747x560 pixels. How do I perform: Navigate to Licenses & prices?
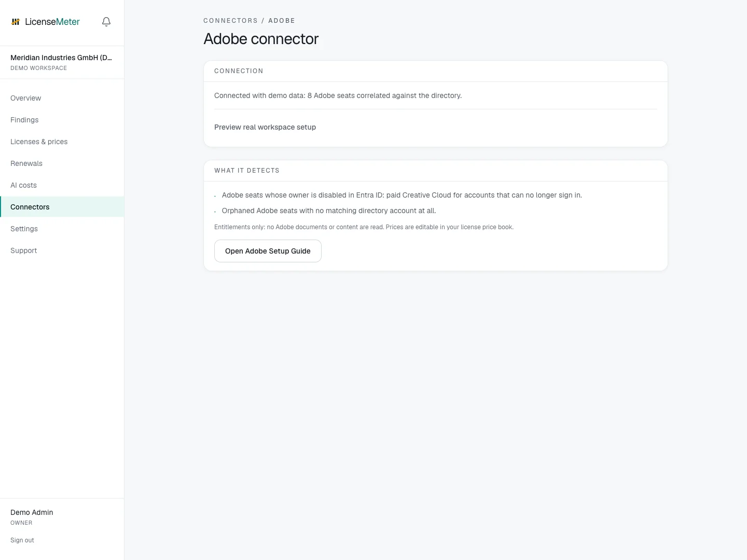click(62, 142)
